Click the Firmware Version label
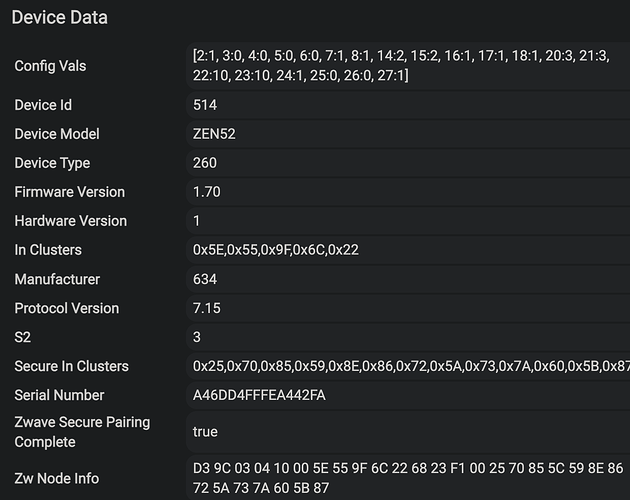 click(67, 192)
